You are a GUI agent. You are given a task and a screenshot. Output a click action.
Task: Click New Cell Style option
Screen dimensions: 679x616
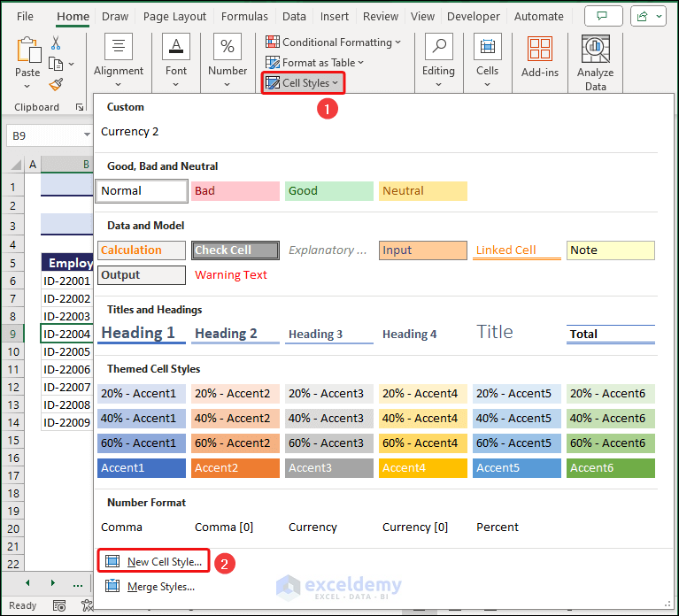(154, 561)
